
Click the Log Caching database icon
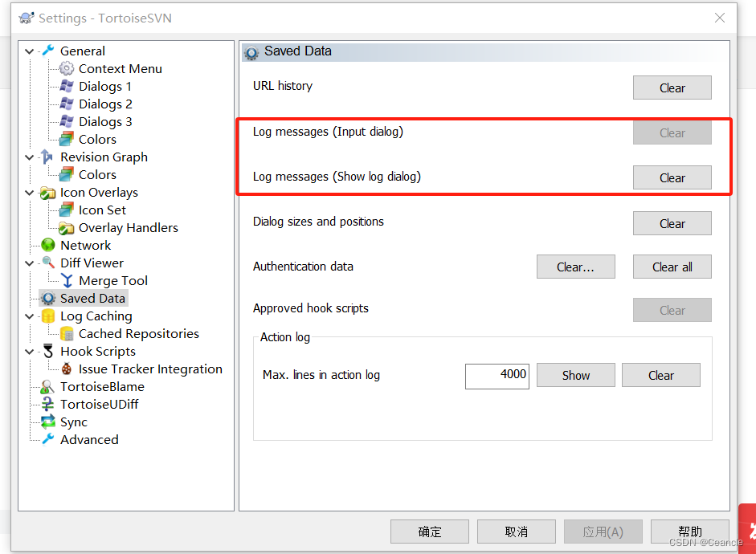click(x=48, y=316)
